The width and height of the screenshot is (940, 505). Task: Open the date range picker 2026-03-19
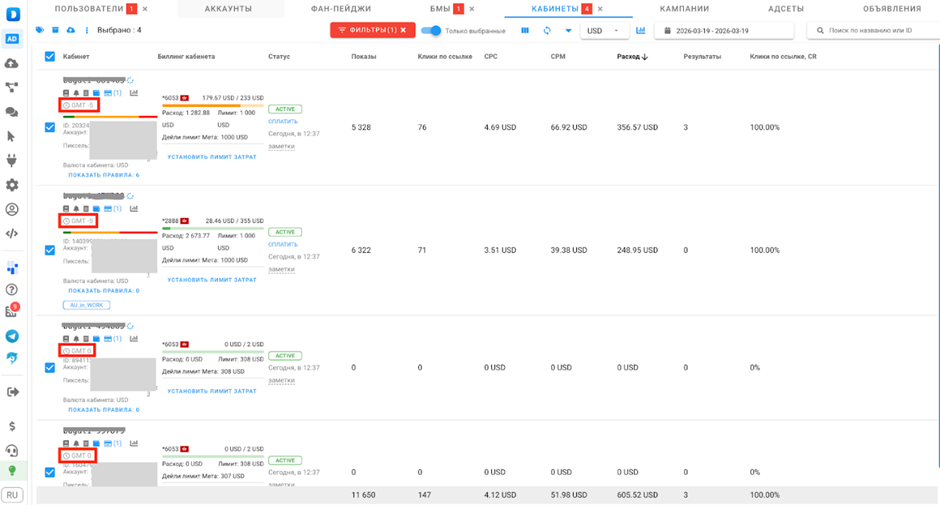(724, 31)
